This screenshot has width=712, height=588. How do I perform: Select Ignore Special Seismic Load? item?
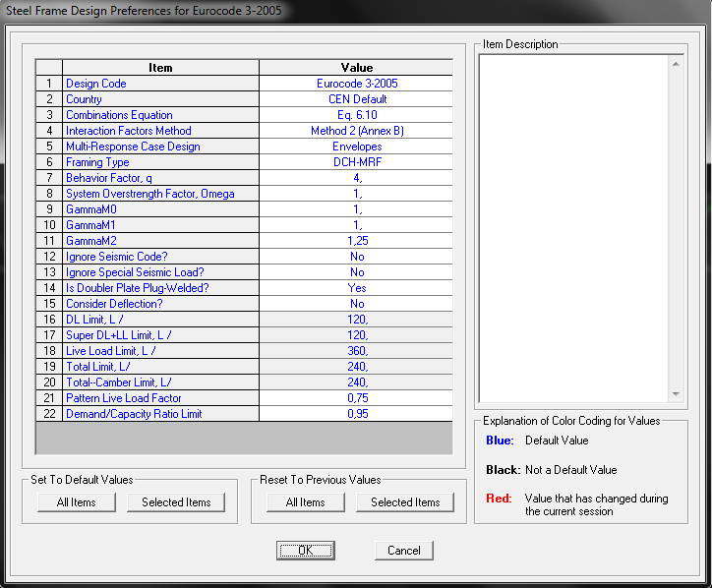tap(160, 272)
